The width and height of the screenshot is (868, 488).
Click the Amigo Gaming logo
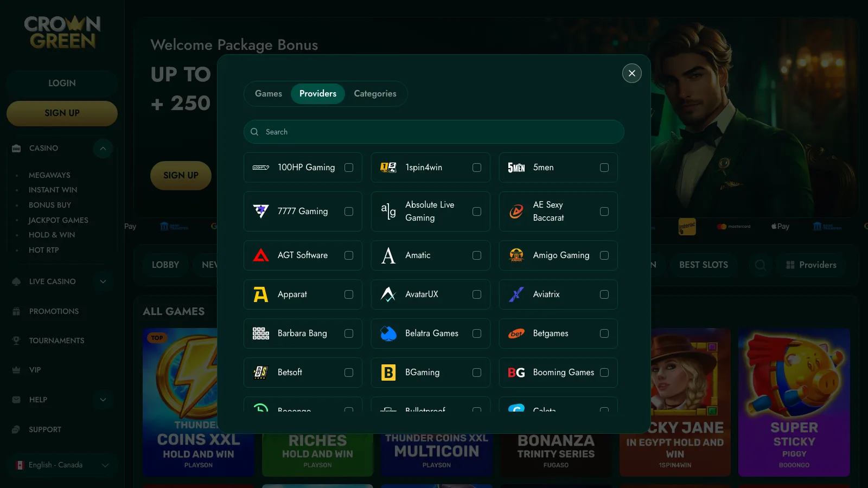tap(516, 255)
